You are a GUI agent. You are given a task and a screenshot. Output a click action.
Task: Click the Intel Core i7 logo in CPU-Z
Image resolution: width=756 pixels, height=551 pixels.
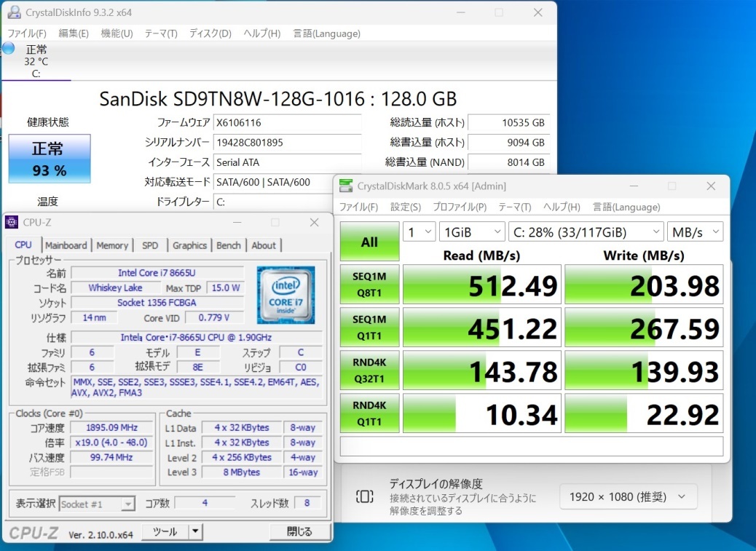[x=286, y=295]
